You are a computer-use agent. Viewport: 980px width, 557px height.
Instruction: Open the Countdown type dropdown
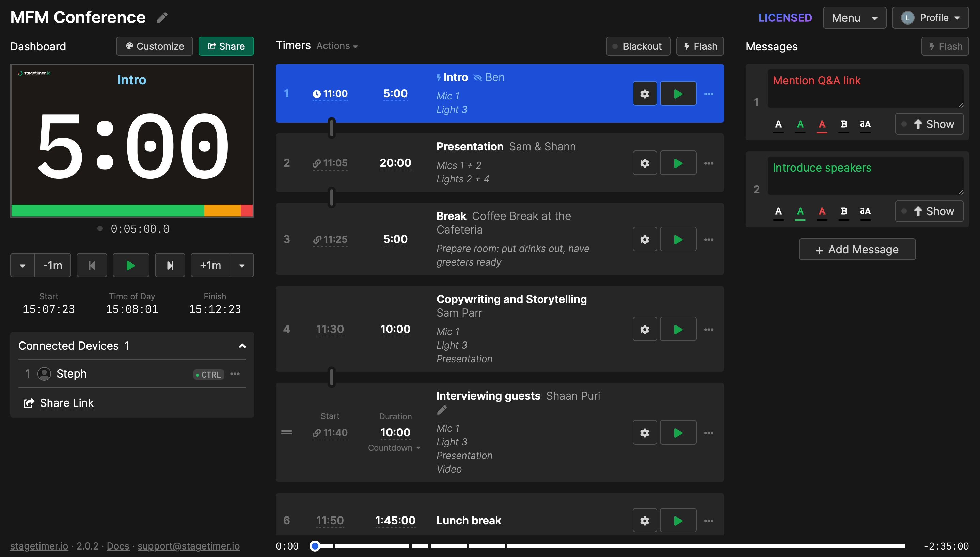(394, 448)
